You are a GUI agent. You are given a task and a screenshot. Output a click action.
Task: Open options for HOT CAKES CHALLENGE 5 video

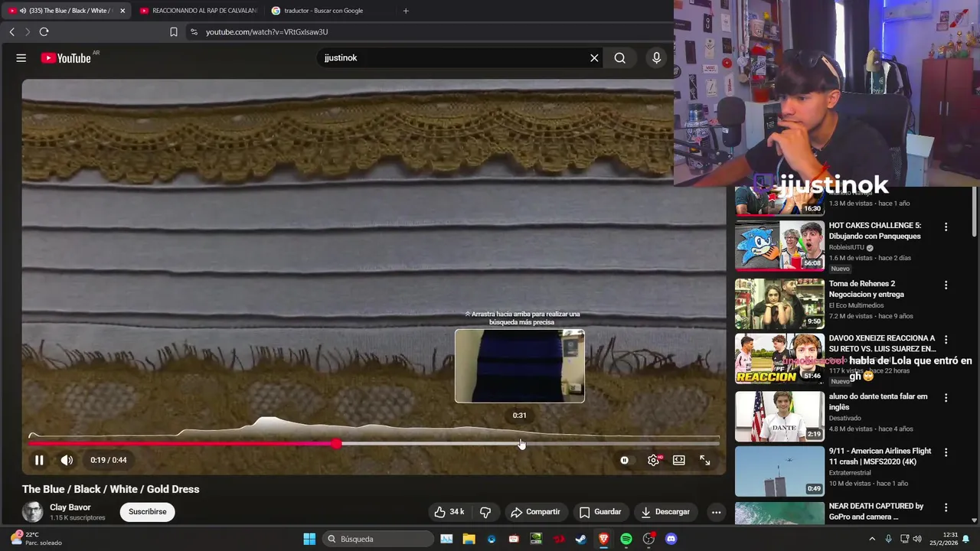coord(946,227)
